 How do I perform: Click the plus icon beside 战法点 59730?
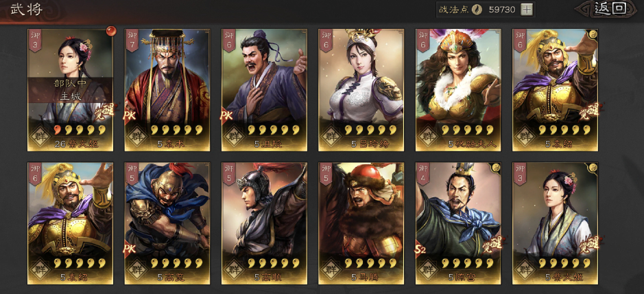point(527,10)
